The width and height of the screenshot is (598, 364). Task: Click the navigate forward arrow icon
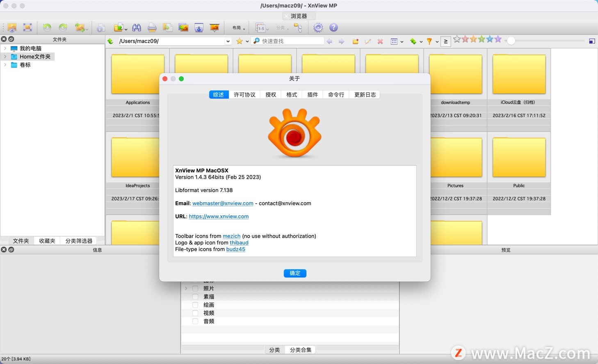click(341, 41)
